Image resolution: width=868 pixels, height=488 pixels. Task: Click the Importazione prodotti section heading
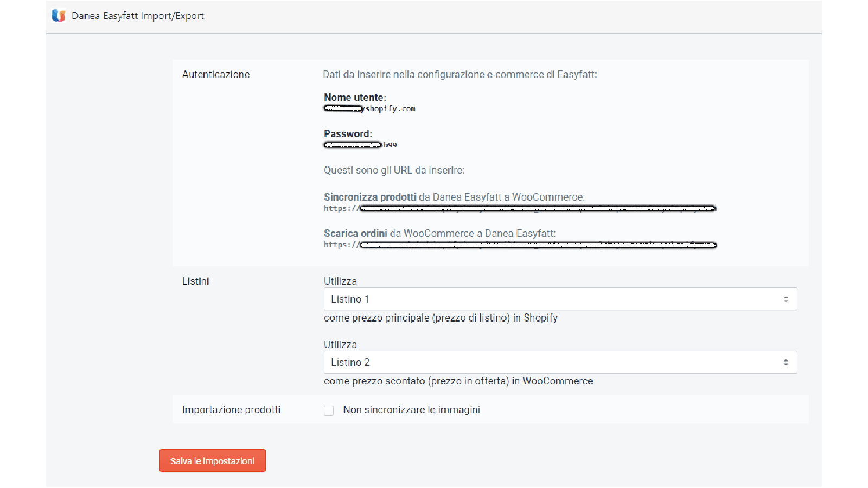(x=231, y=410)
